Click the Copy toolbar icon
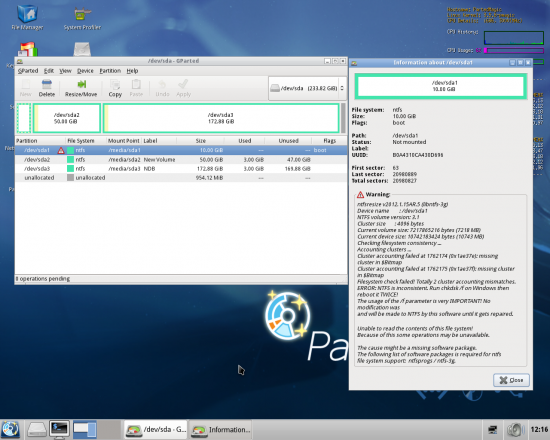The width and height of the screenshot is (550, 440). point(115,88)
